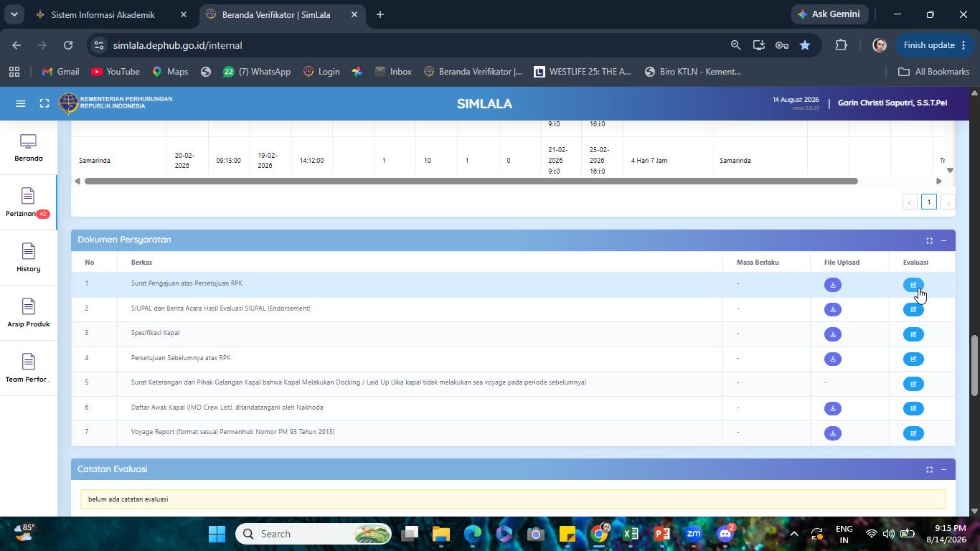Open Excel from the Windows taskbar

pyautogui.click(x=631, y=534)
